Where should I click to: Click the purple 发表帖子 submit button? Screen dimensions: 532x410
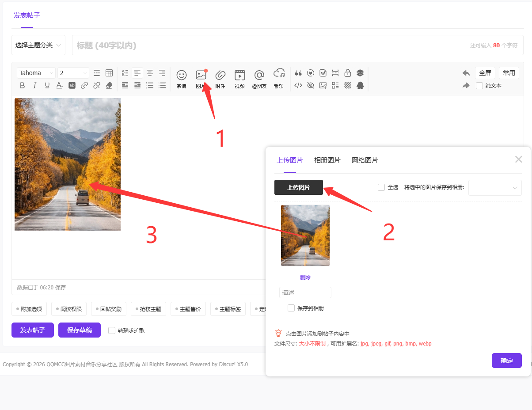point(33,330)
